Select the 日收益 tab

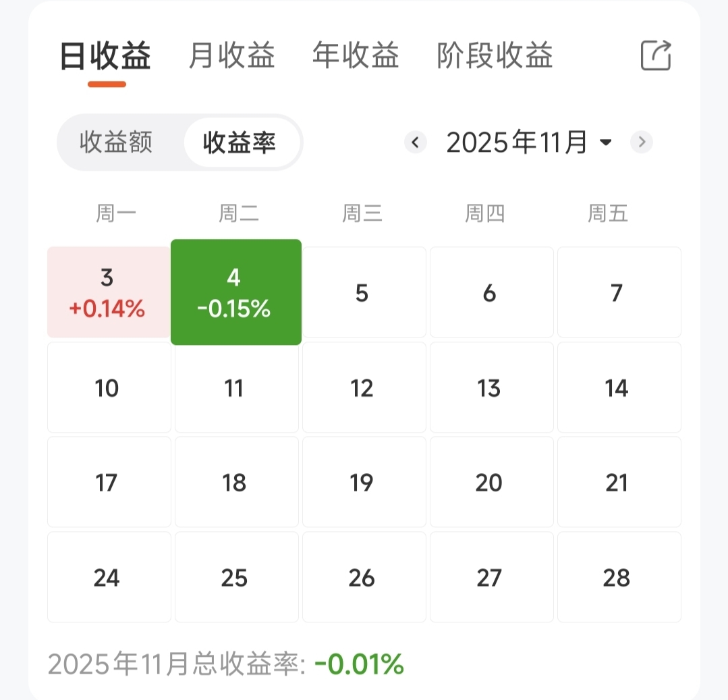(x=105, y=55)
